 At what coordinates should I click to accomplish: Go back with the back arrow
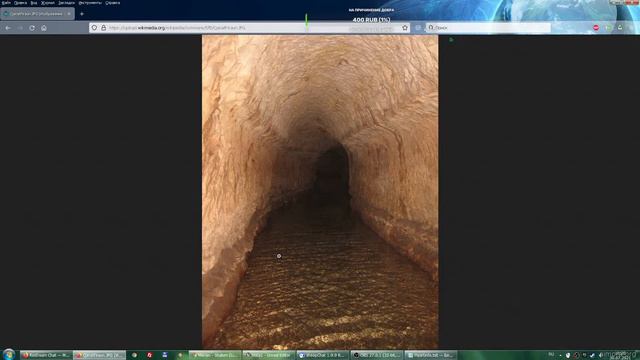8,28
